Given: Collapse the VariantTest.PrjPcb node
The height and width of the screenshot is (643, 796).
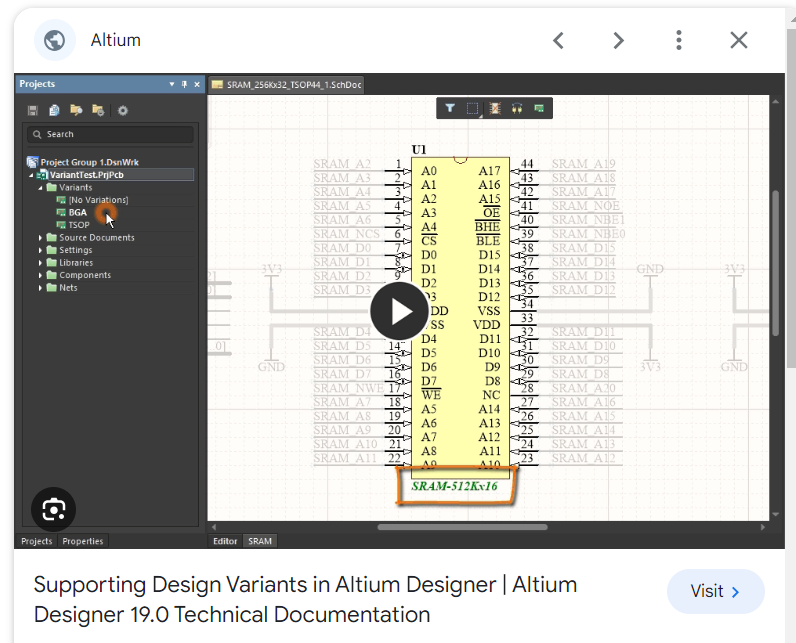Looking at the screenshot, I should click(x=31, y=175).
